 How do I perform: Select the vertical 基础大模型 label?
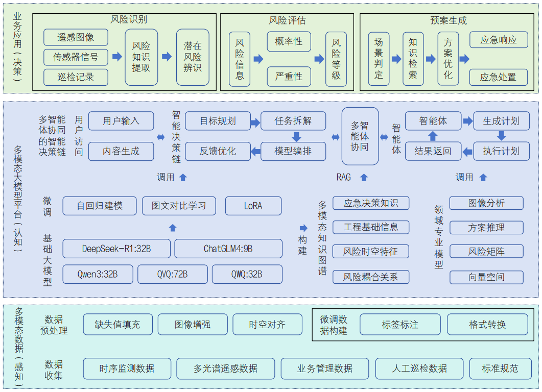[x=48, y=260]
